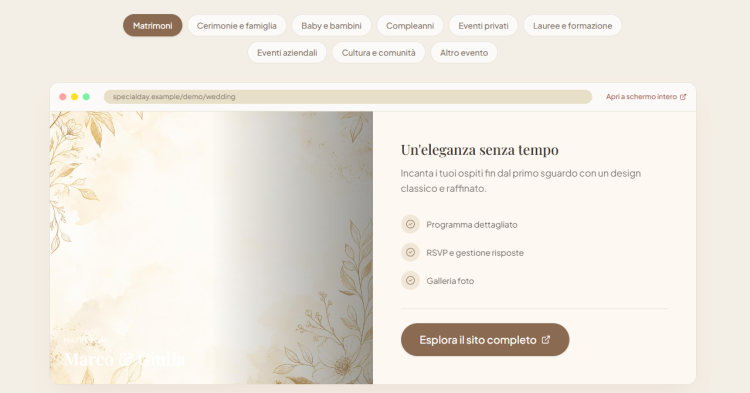Click the Incanta i tuoi ospiti description
The height and width of the screenshot is (393, 750).
point(521,181)
